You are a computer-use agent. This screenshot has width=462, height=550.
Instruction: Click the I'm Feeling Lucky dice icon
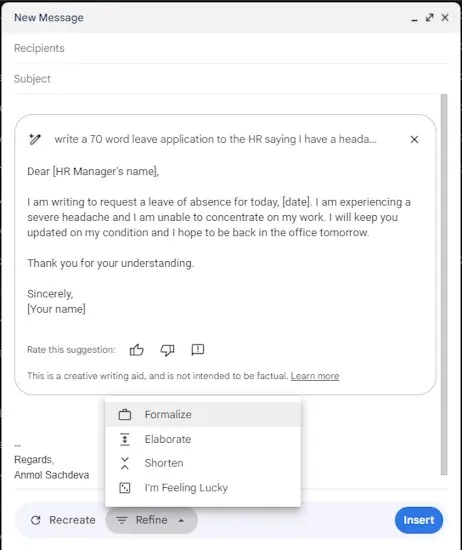(x=125, y=488)
